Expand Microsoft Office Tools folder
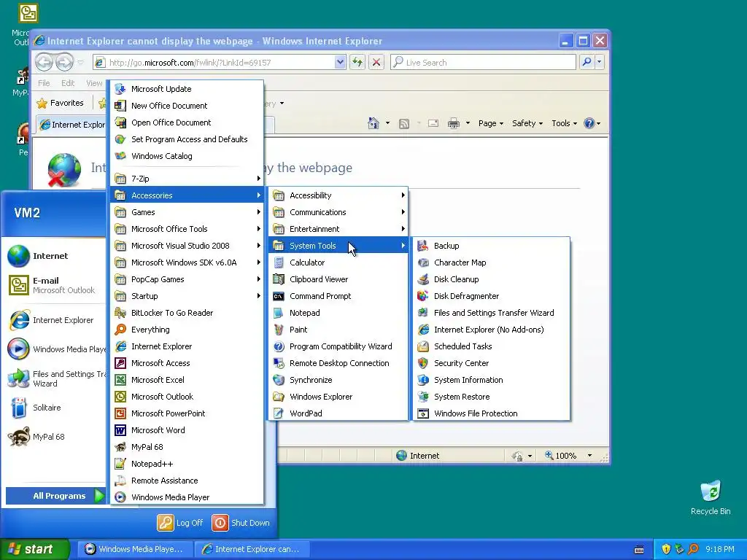Screen dimensions: 747x560 coord(187,229)
